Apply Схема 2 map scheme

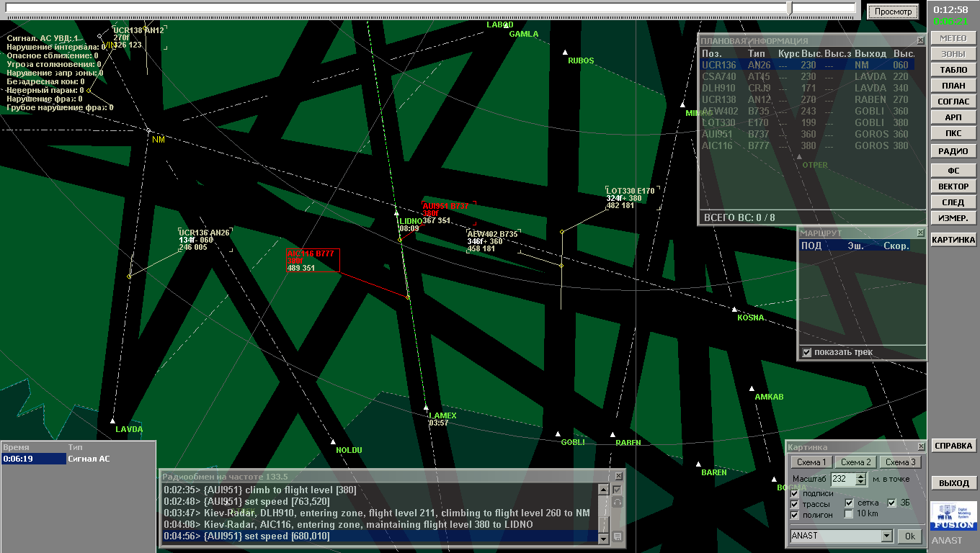pos(855,462)
